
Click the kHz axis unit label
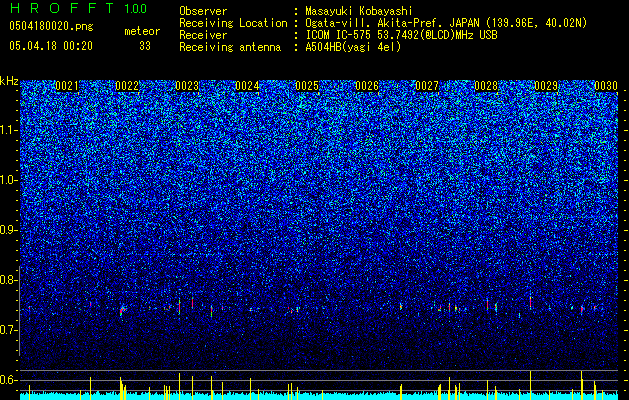(x=9, y=81)
